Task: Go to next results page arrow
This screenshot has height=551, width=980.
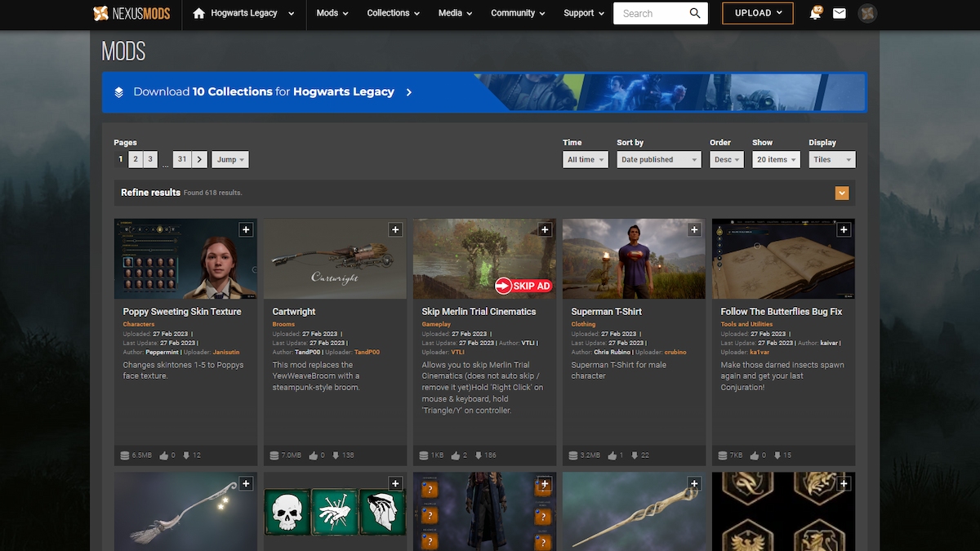Action: [199, 160]
